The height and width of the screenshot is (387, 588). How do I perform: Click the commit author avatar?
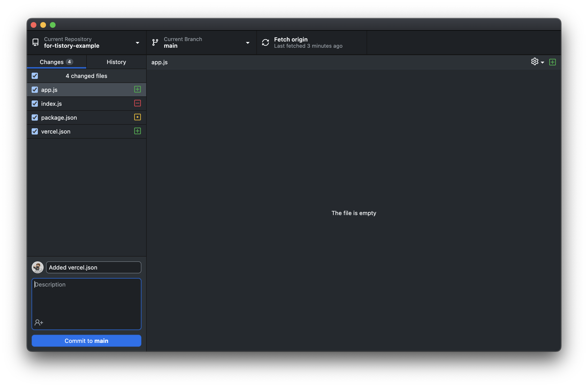click(x=38, y=267)
